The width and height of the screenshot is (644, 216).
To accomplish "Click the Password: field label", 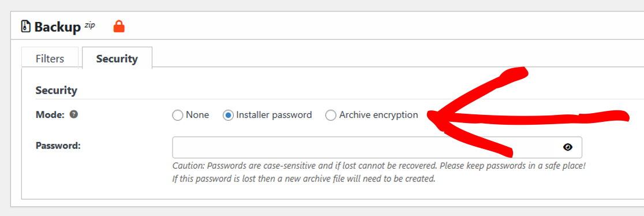I will tap(58, 146).
